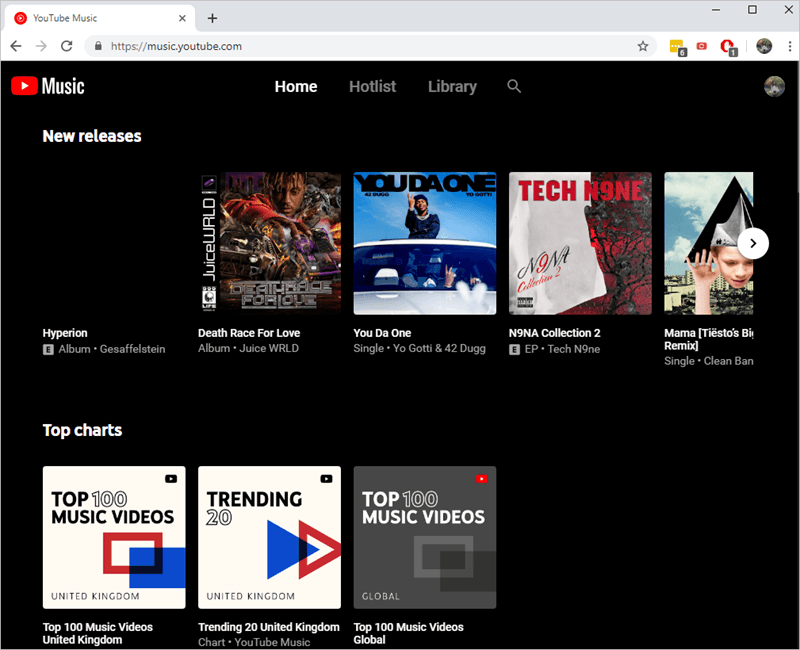
Task: Open the Chrome three-dot menu
Action: pos(789,46)
